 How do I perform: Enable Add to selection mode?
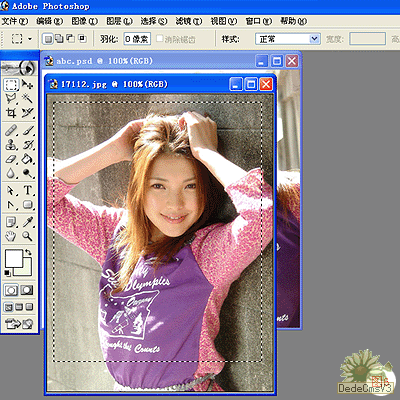click(x=59, y=39)
